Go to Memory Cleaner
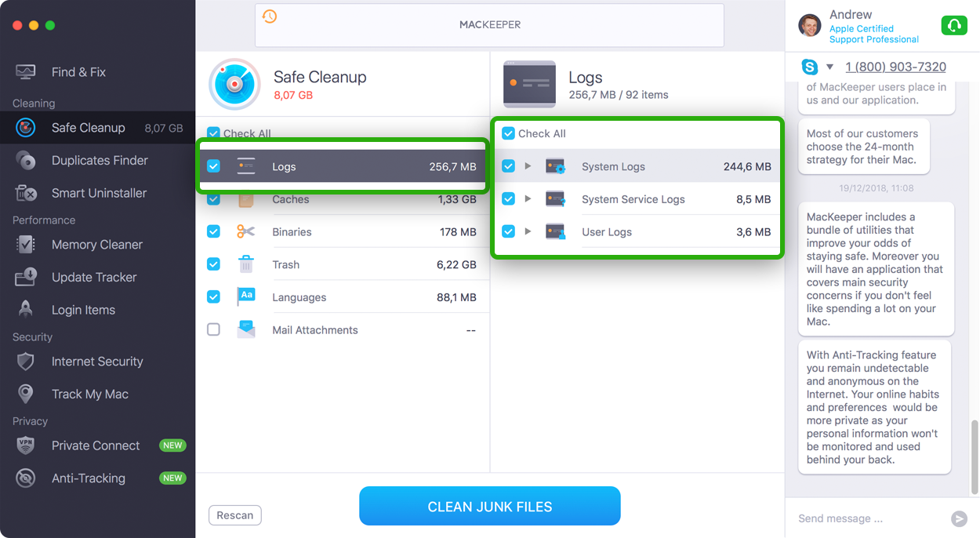The image size is (980, 538). (97, 245)
